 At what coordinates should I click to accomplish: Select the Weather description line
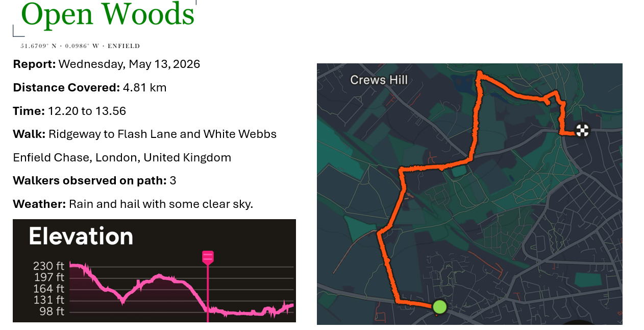pos(133,204)
